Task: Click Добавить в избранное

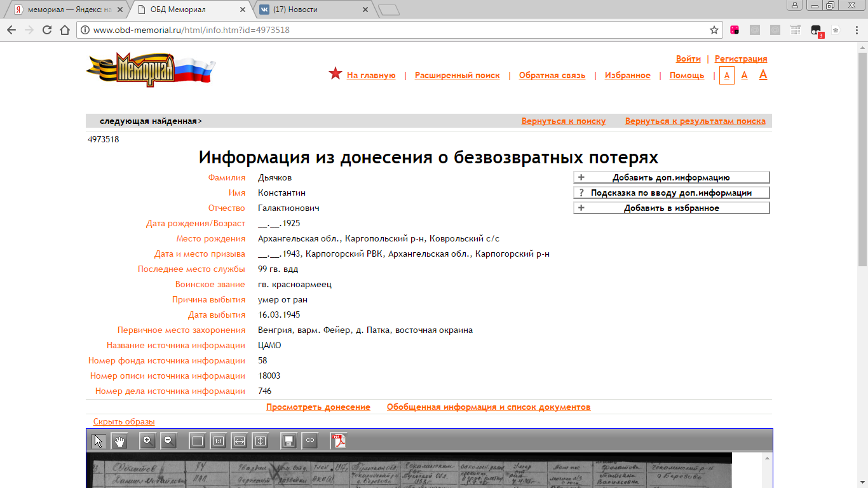Action: [672, 208]
